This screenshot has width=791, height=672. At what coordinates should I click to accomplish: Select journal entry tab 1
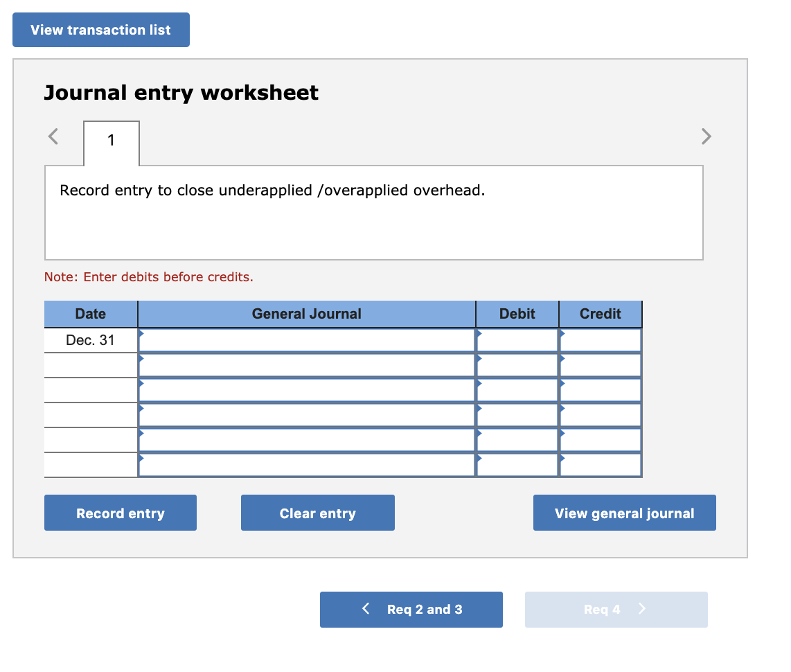(112, 143)
